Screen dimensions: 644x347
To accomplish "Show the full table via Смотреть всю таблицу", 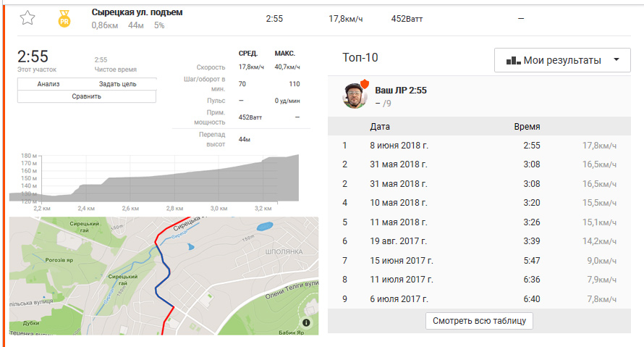I will click(479, 320).
